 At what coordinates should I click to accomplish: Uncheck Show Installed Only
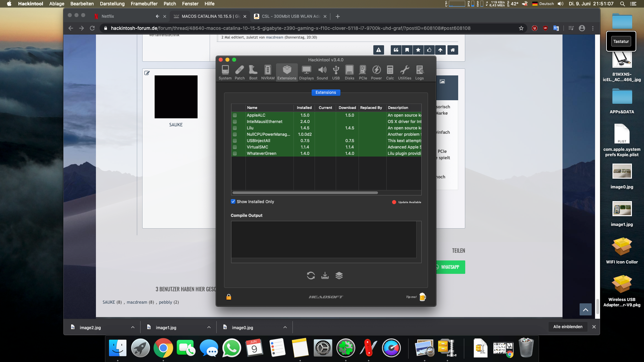(233, 201)
